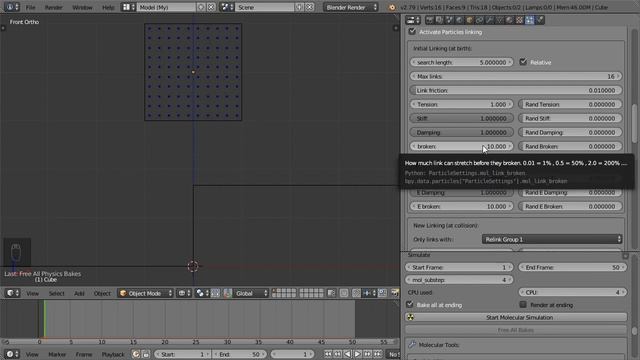Open the Texture properties tab
Image resolution: width=640 pixels, height=360 pixels.
pos(519,20)
